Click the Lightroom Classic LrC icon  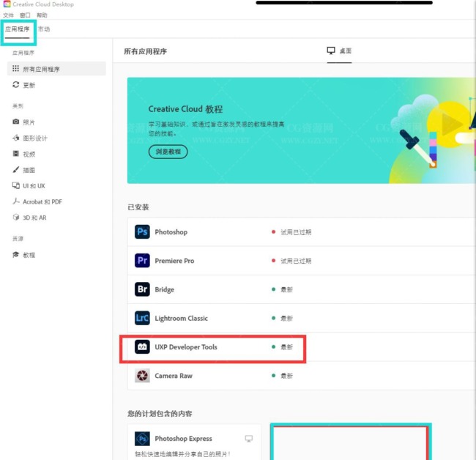(142, 318)
